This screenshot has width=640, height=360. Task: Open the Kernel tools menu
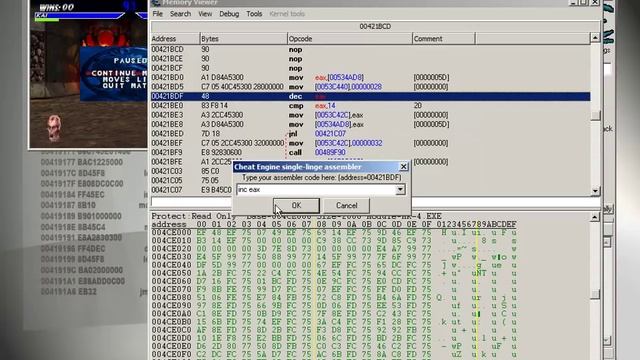click(287, 14)
